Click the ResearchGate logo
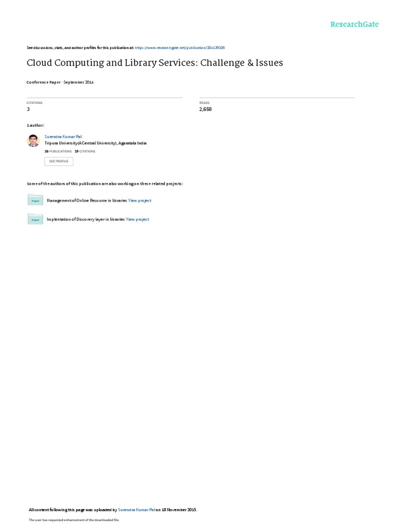 point(354,24)
